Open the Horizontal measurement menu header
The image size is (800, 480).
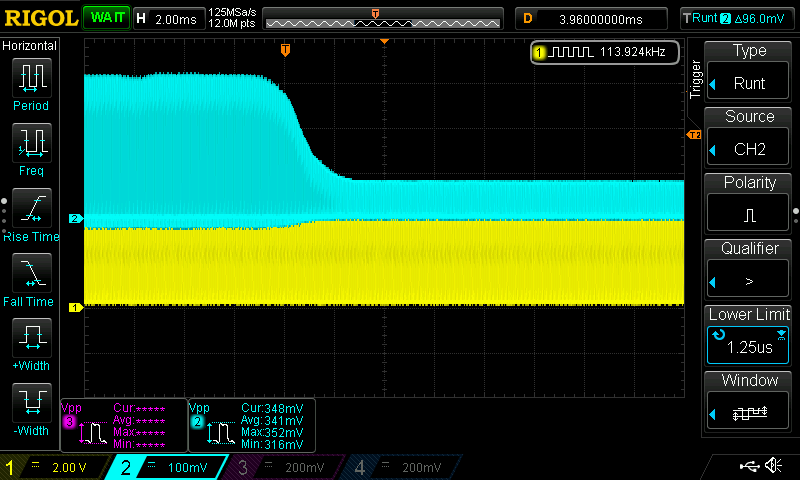(x=30, y=46)
